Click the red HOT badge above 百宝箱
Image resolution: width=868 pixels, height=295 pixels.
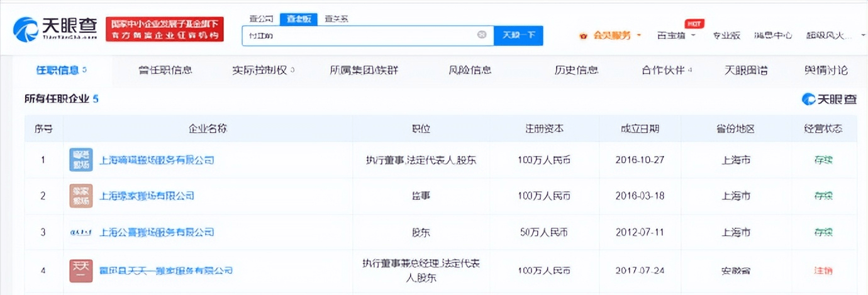(694, 23)
